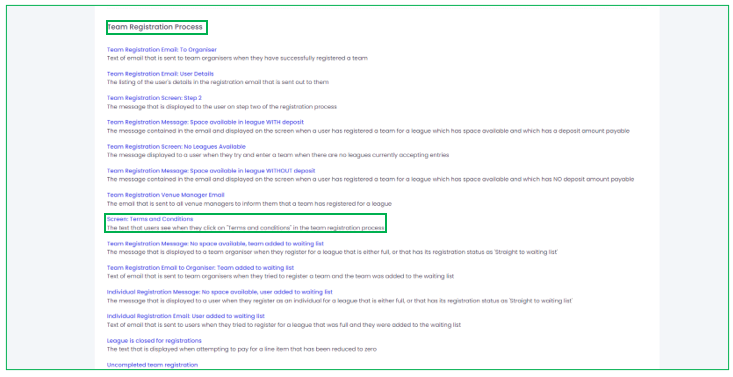
Task: Open Uncompleted team registration link
Action: click(152, 365)
